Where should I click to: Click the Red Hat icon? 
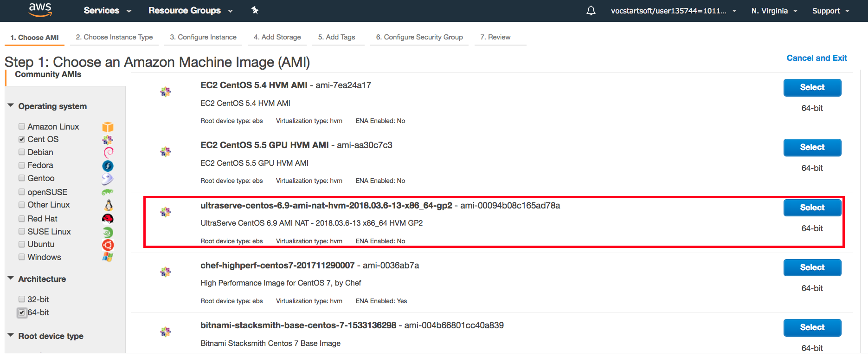point(108,219)
